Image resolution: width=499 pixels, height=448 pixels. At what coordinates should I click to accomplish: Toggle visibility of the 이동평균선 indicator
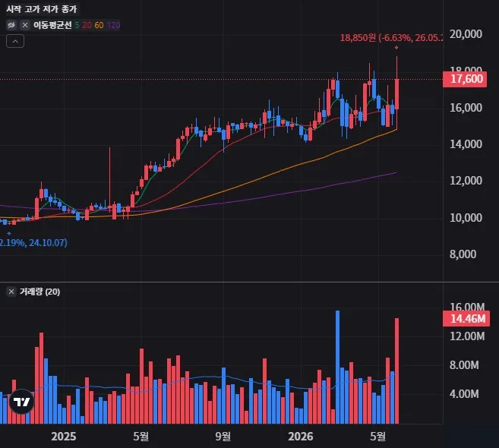[11, 25]
